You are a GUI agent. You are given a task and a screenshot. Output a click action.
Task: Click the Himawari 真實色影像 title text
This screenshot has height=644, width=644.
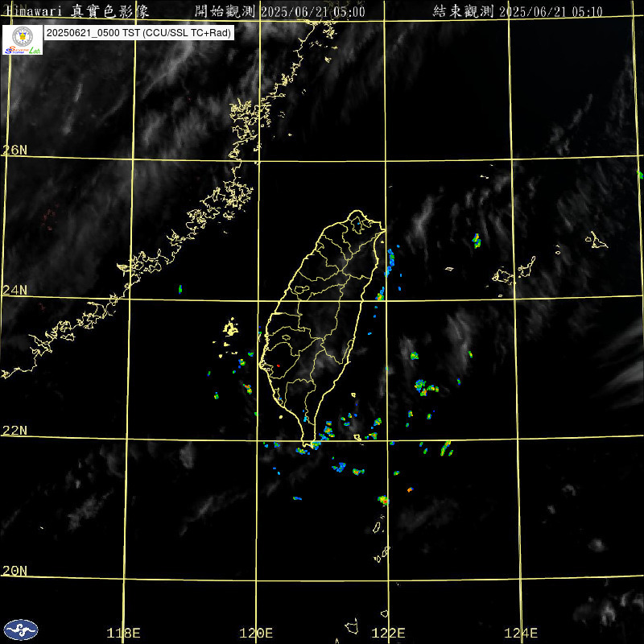[76, 11]
